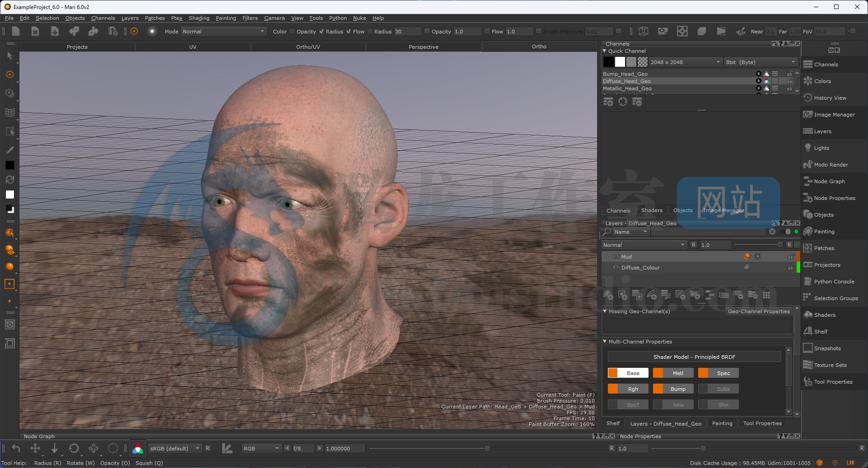Toggle the Brush Pressure checkbox
868x468 pixels.
tap(538, 31)
